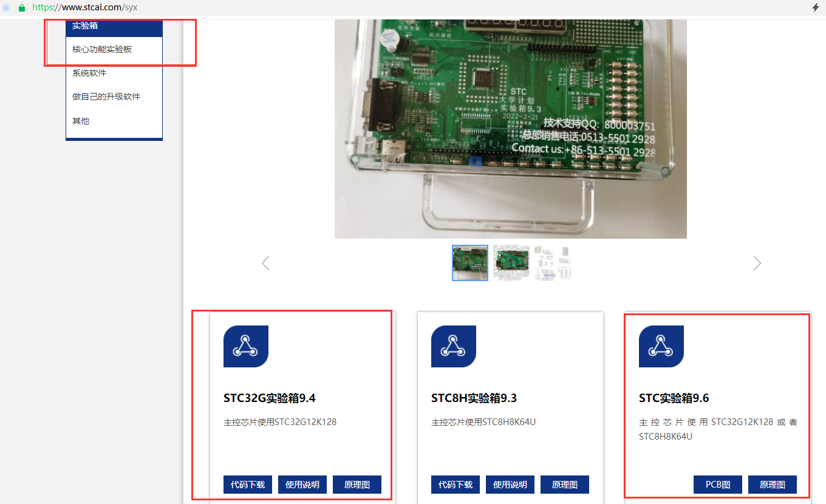This screenshot has height=504, width=826.
Task: Select the second board thumbnail
Action: 511,263
